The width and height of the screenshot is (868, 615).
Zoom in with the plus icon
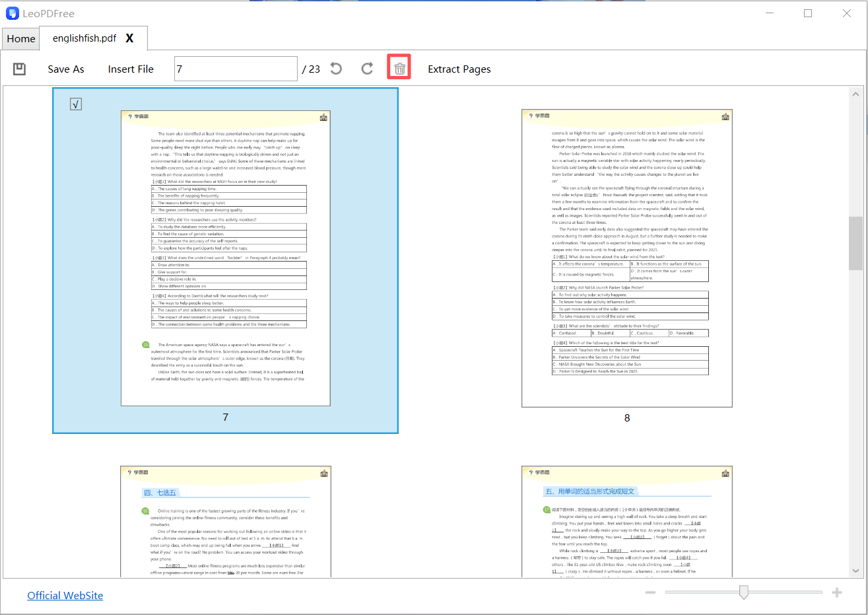point(837,593)
